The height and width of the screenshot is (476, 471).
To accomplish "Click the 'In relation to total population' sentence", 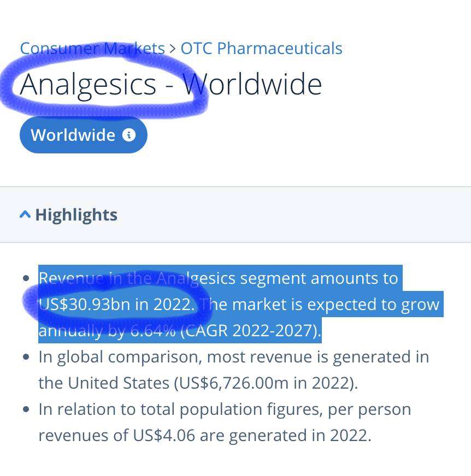I will click(224, 409).
